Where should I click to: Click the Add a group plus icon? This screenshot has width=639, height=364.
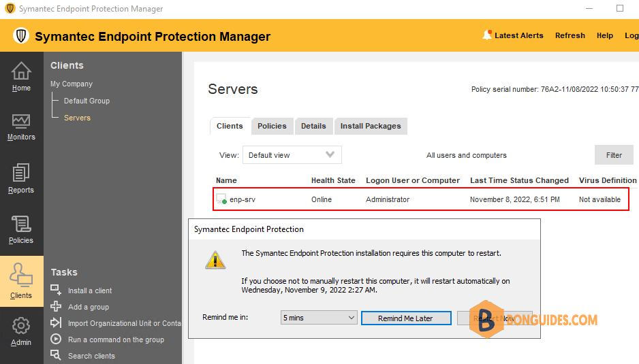coord(56,306)
